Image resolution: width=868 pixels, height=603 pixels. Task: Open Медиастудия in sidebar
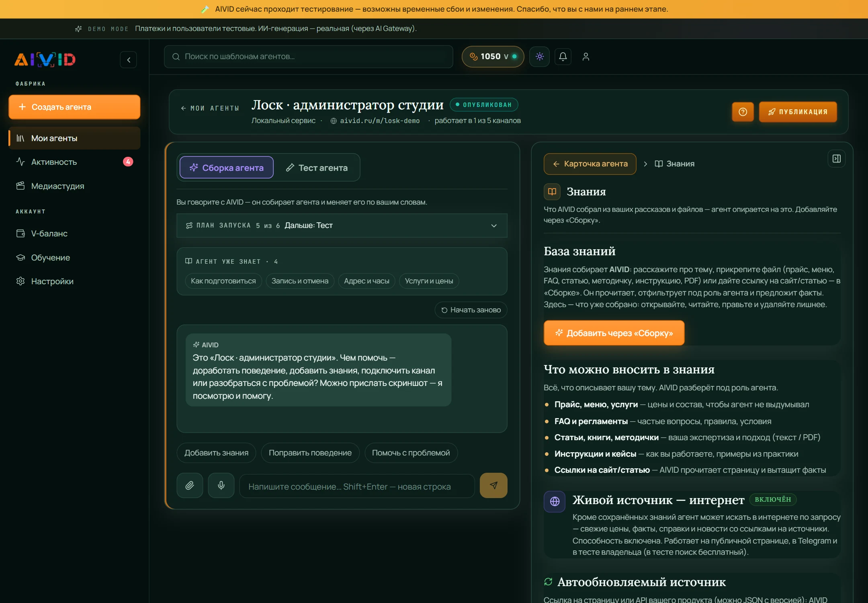[x=74, y=186]
